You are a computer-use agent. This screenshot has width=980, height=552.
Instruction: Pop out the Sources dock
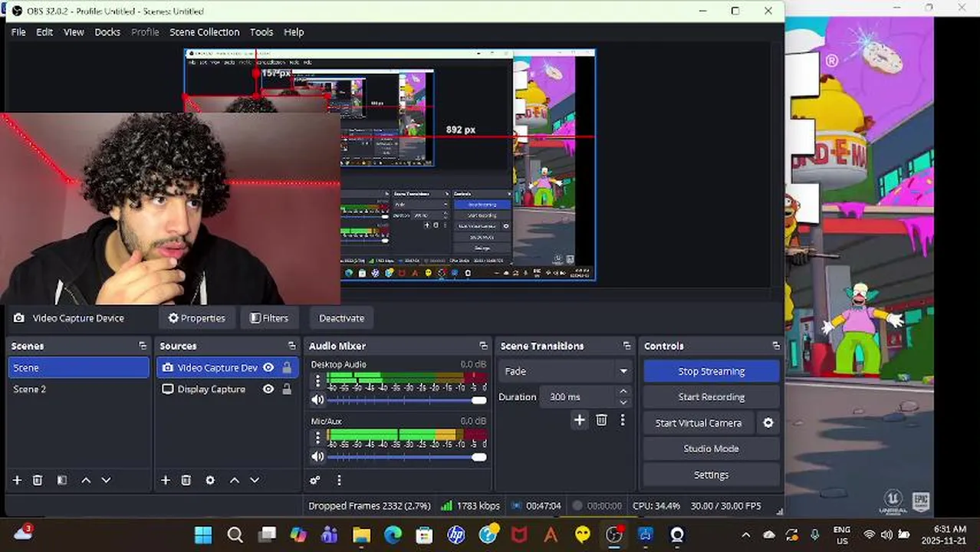click(x=291, y=346)
